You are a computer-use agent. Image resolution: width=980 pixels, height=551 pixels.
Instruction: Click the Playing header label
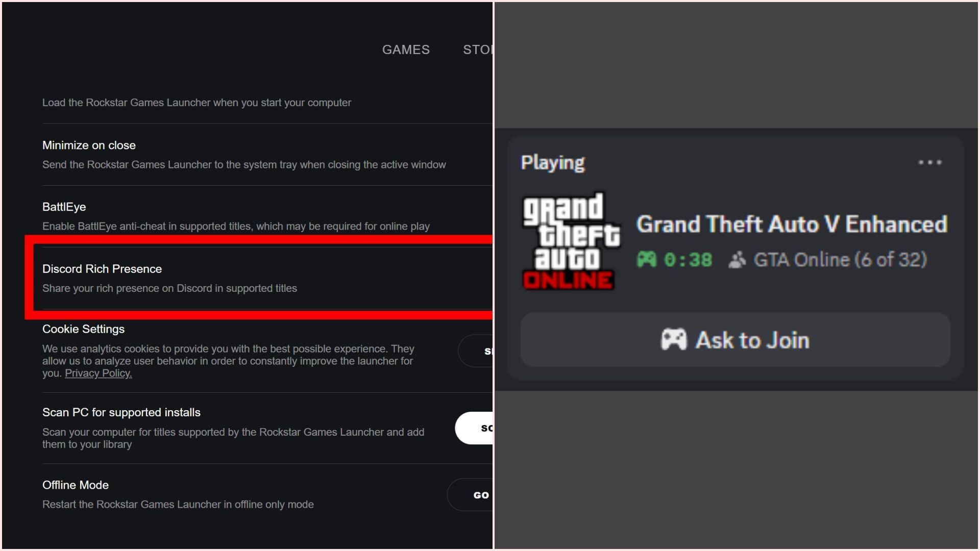click(553, 163)
